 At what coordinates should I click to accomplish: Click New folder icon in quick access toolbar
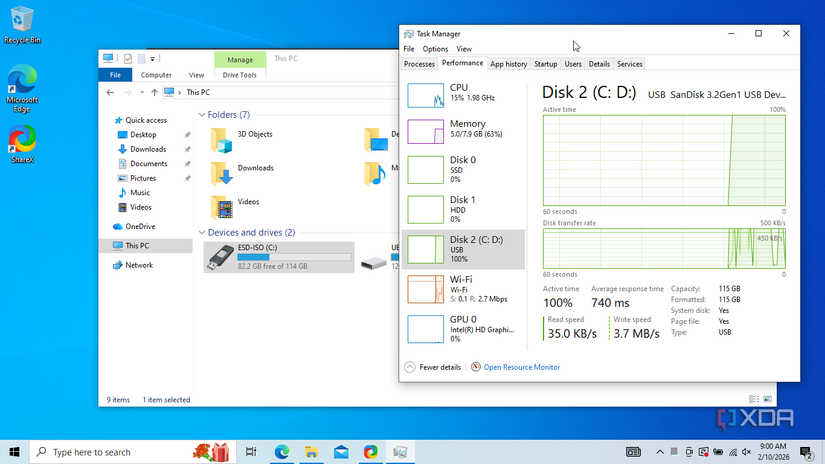141,58
